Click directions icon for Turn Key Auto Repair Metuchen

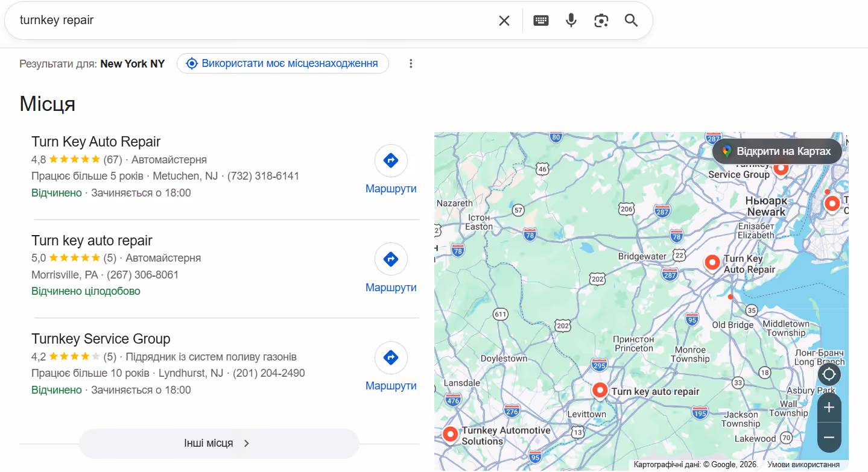pos(391,160)
